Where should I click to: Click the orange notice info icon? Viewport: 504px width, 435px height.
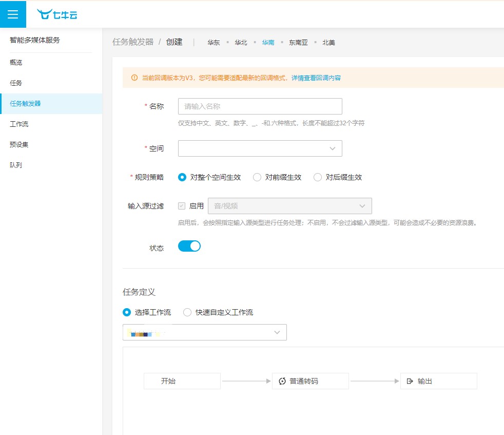pos(134,78)
